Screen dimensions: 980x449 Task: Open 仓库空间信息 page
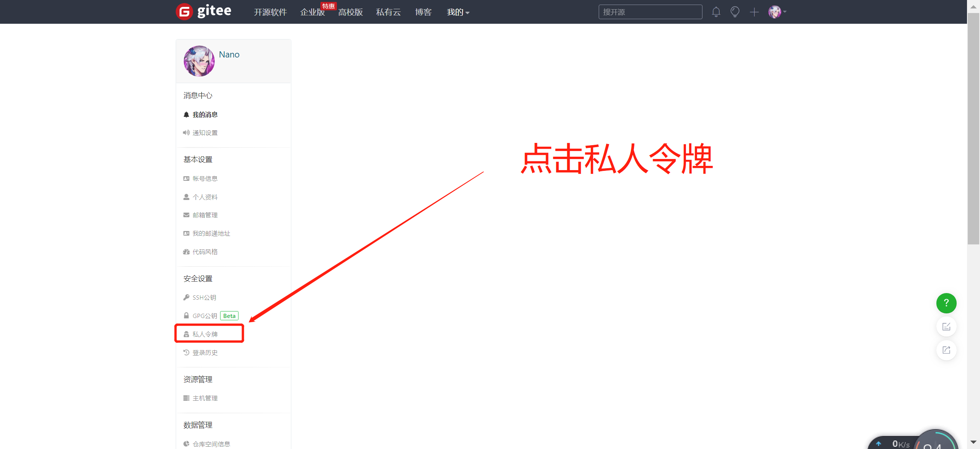point(211,444)
